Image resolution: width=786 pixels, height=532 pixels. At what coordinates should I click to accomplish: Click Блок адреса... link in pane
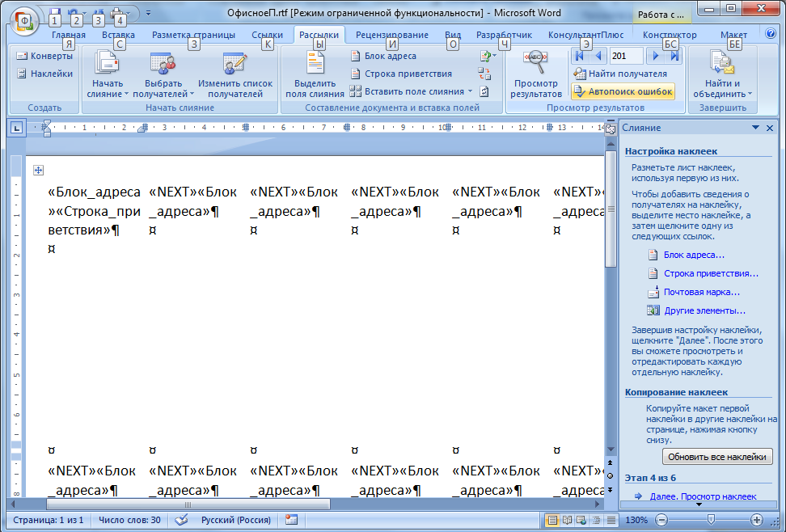694,255
